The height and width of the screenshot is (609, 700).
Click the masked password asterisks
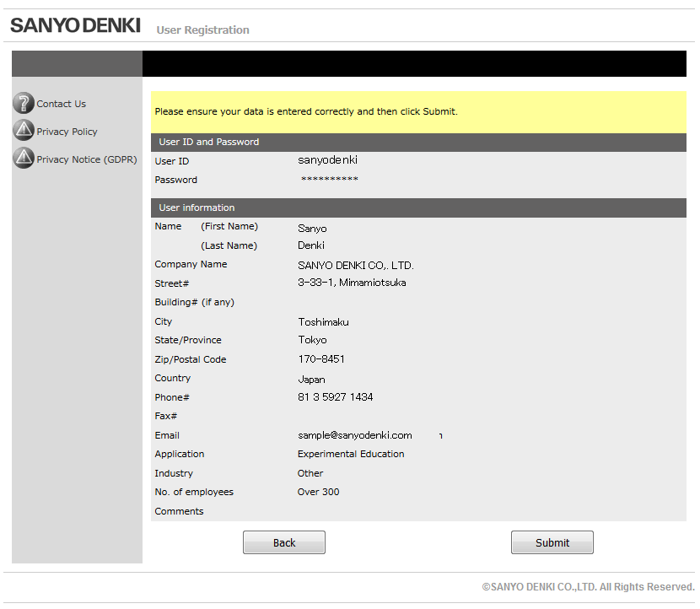click(x=330, y=179)
